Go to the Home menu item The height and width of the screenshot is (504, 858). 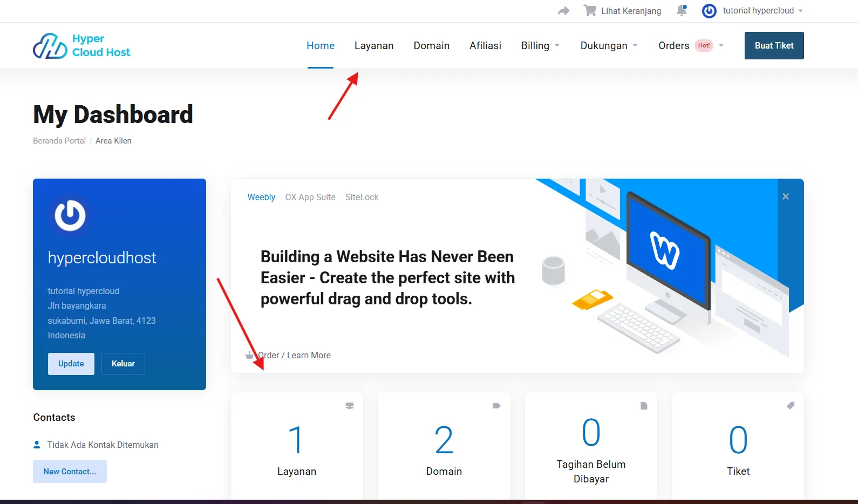click(321, 46)
